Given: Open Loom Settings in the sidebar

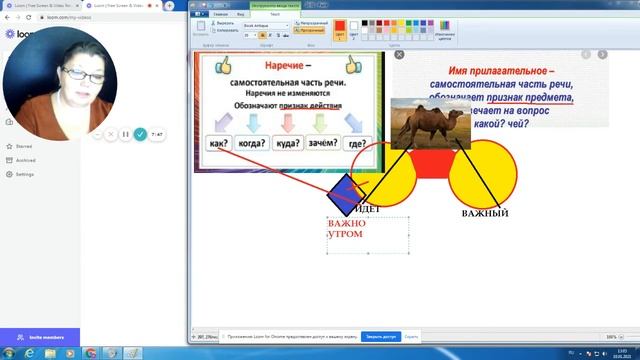Looking at the screenshot, I should (20, 174).
